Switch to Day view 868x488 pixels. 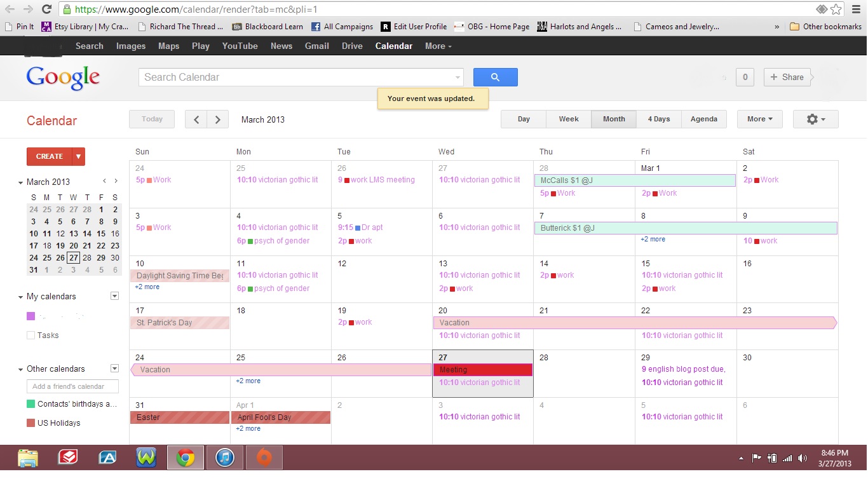point(524,119)
